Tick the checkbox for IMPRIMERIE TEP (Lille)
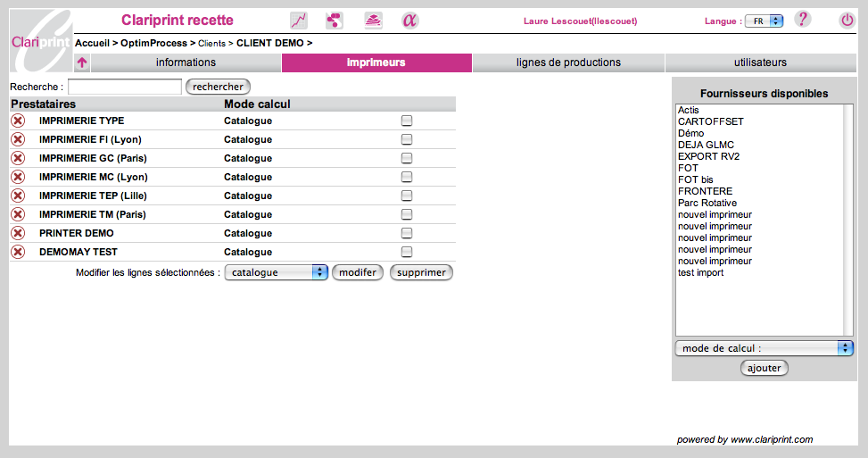The width and height of the screenshot is (868, 458). coord(407,196)
